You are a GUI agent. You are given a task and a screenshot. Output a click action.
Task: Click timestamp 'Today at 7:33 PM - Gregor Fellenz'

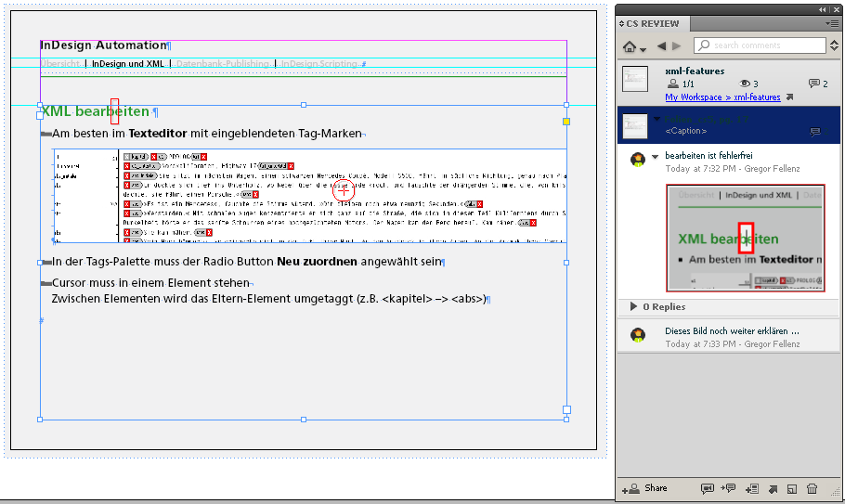[733, 344]
